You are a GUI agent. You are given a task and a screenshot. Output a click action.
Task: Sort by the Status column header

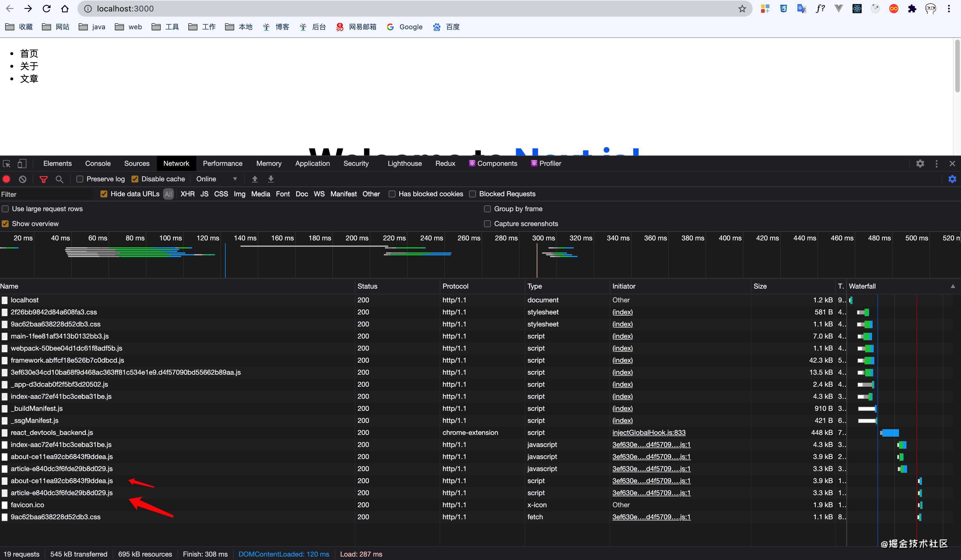[397, 286]
